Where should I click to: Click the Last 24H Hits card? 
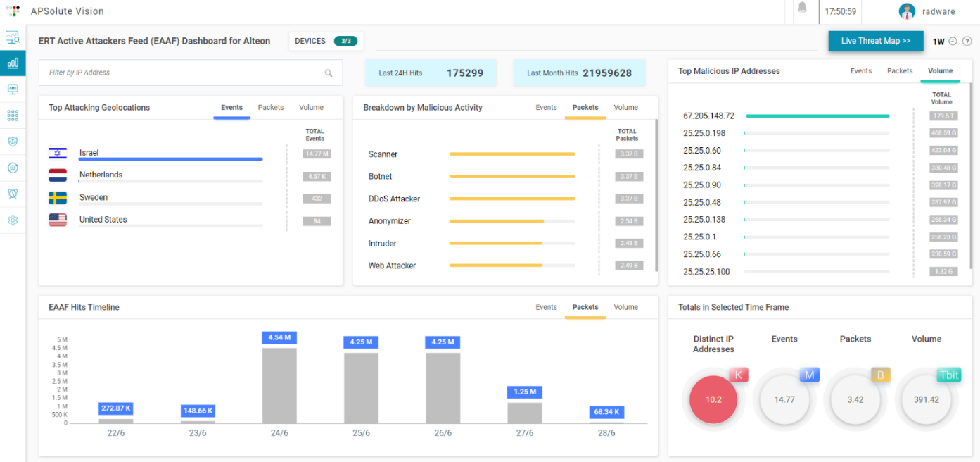(x=431, y=73)
